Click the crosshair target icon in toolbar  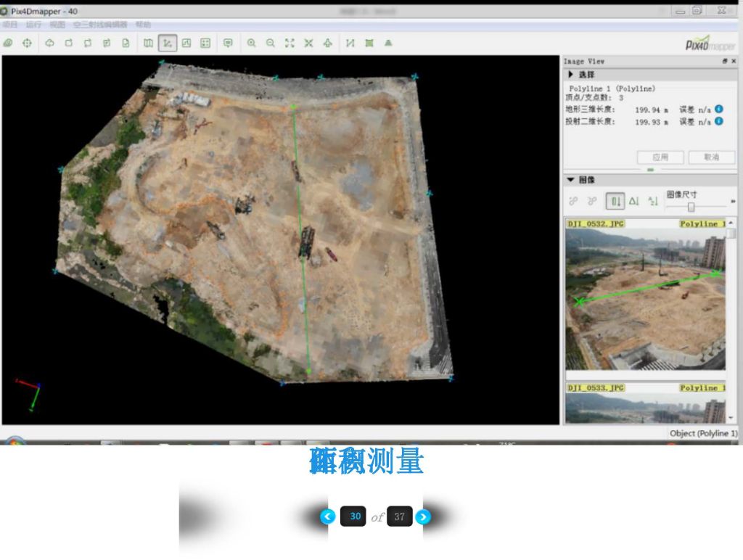[27, 44]
